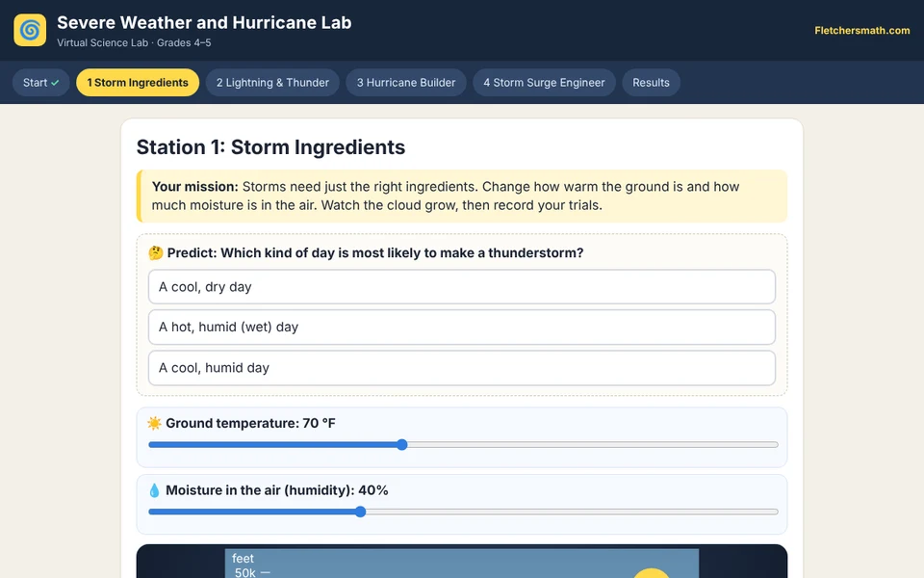Click the "Moisture in the air (humidity): 40%" label
This screenshot has width=924, height=578.
point(277,490)
